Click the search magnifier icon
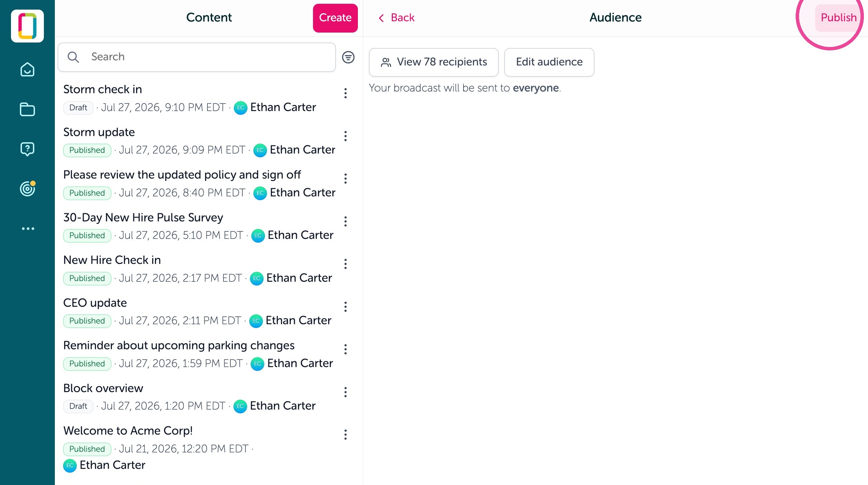The height and width of the screenshot is (485, 868). 73,57
